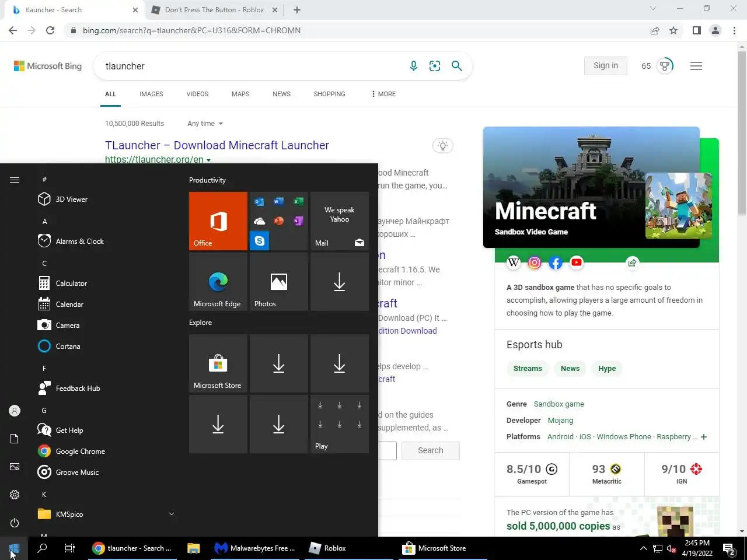Viewport: 747px width, 560px height.
Task: Open Google Chrome from Start list
Action: point(105,452)
